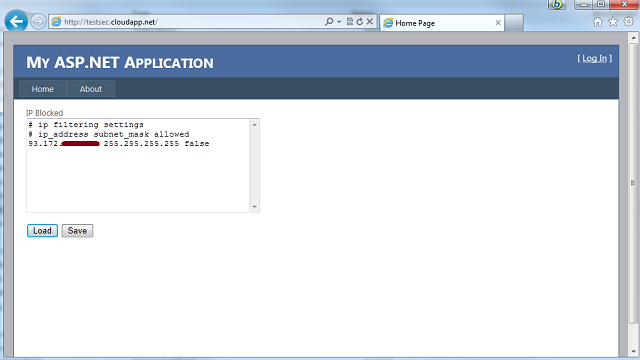Click the Log In link
Screen dimensions: 640x360
594,58
